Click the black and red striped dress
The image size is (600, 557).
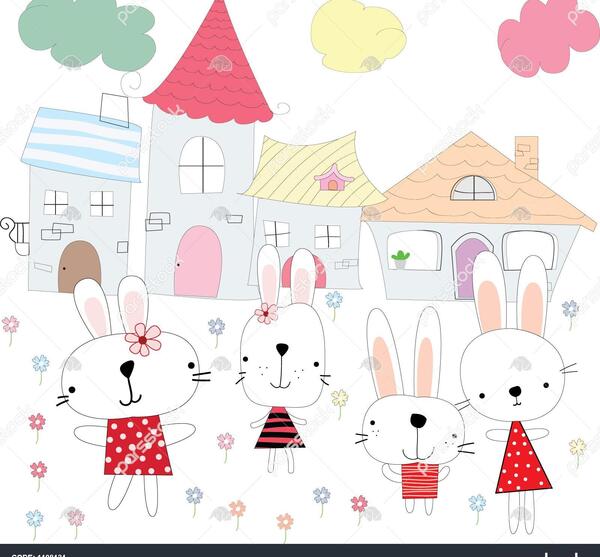[280, 428]
